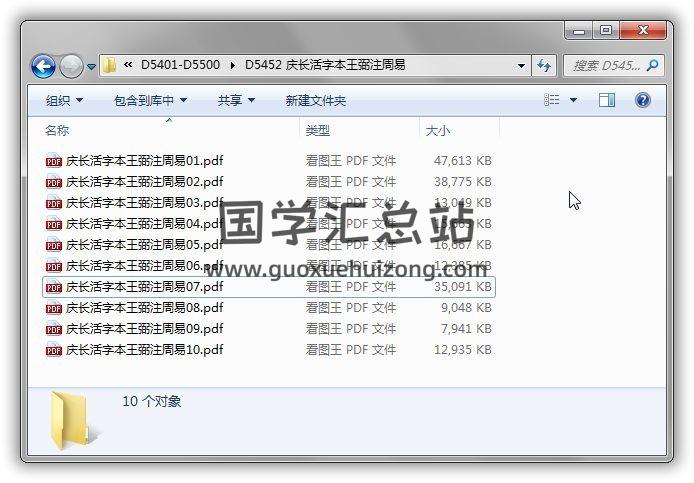Open the 共享 menu
Image resolution: width=694 pixels, height=483 pixels.
[x=236, y=100]
